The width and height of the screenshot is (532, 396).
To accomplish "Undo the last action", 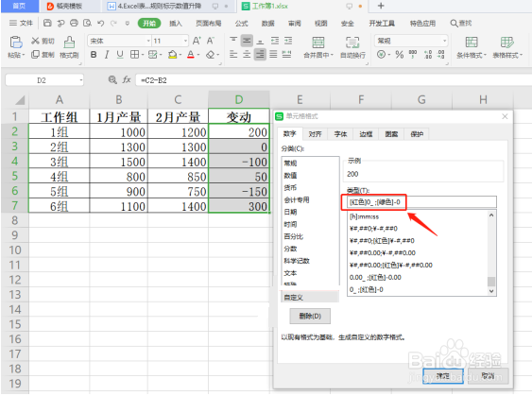I will pos(100,23).
